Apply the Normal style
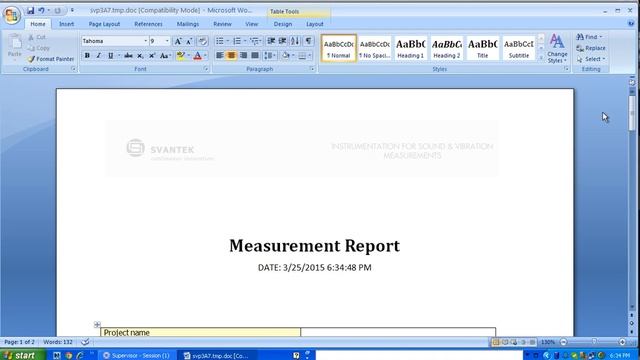 pyautogui.click(x=339, y=48)
